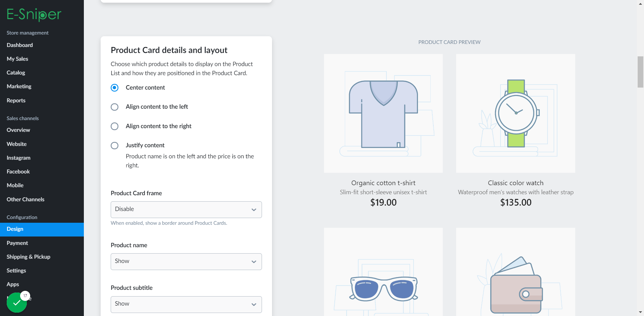
Task: Click the sunglasses product image
Action: point(383,272)
